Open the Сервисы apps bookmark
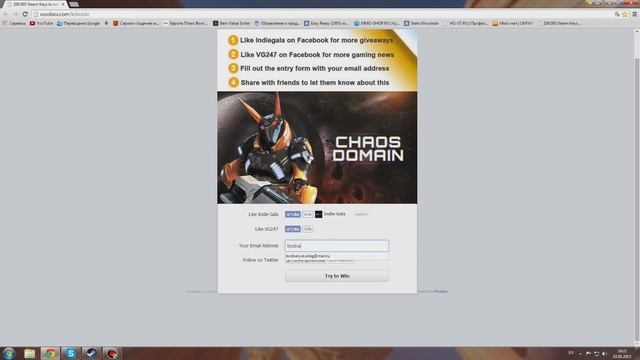Screen dimensions: 640x360 click(x=14, y=23)
